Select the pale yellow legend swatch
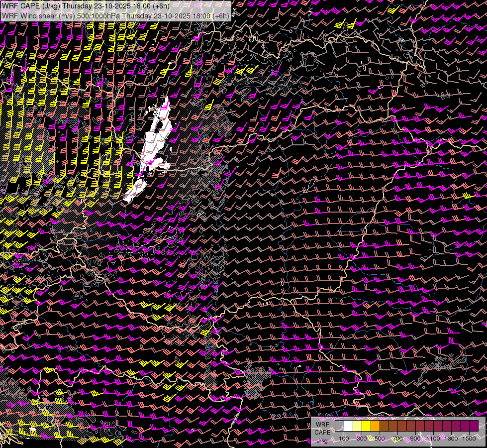 click(357, 426)
